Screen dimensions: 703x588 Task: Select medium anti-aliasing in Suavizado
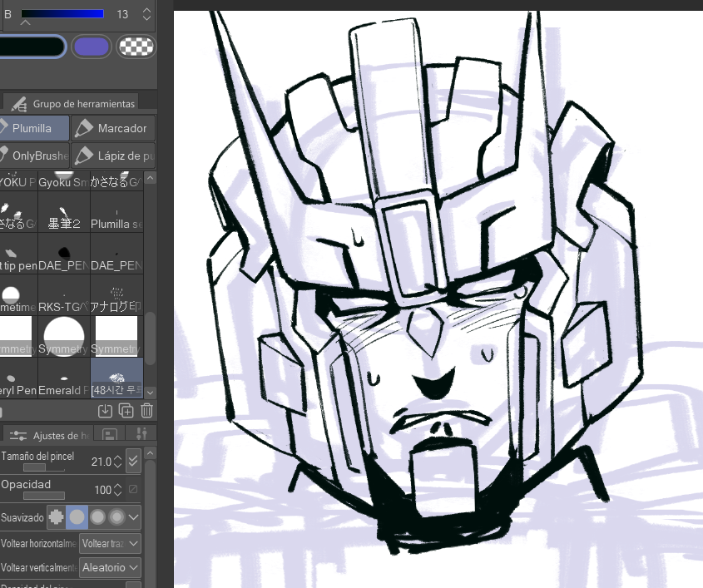97,517
